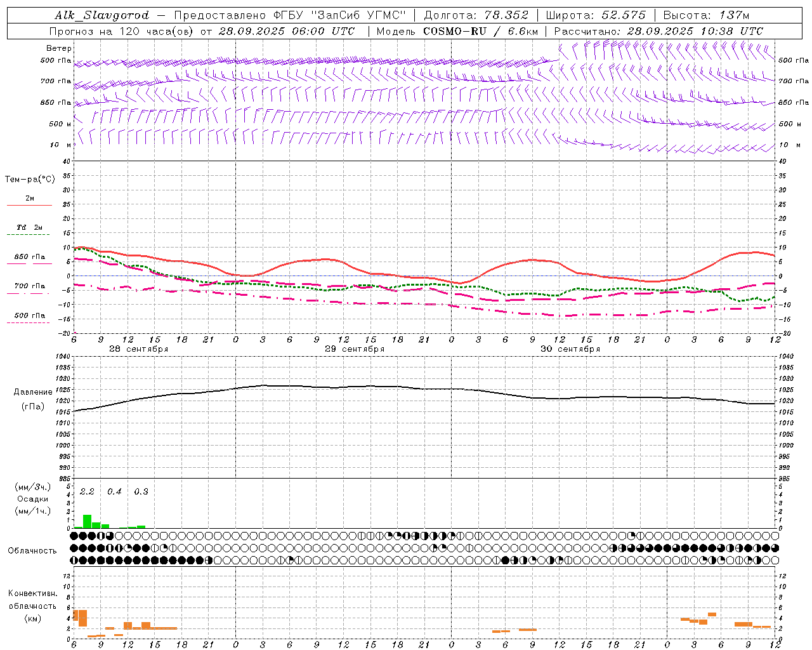This screenshot has width=812, height=650.
Task: Click the '(гПа)' unit under Давление
Action: pyautogui.click(x=33, y=407)
